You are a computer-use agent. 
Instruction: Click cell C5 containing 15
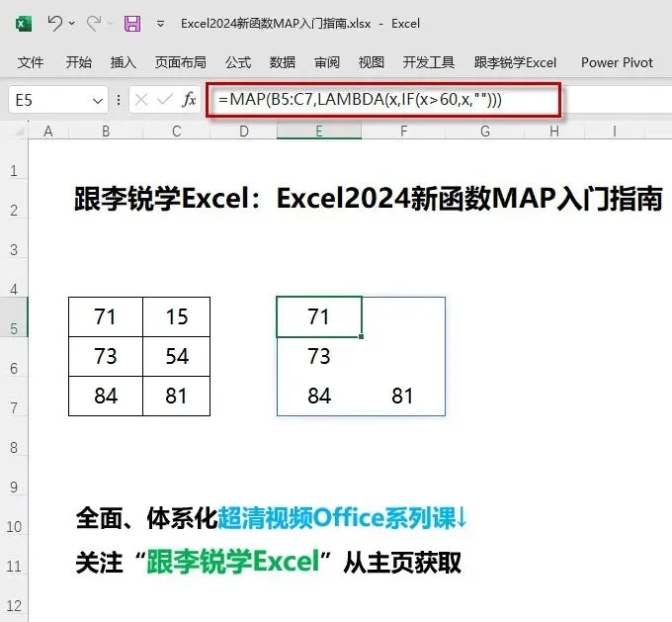(x=176, y=316)
